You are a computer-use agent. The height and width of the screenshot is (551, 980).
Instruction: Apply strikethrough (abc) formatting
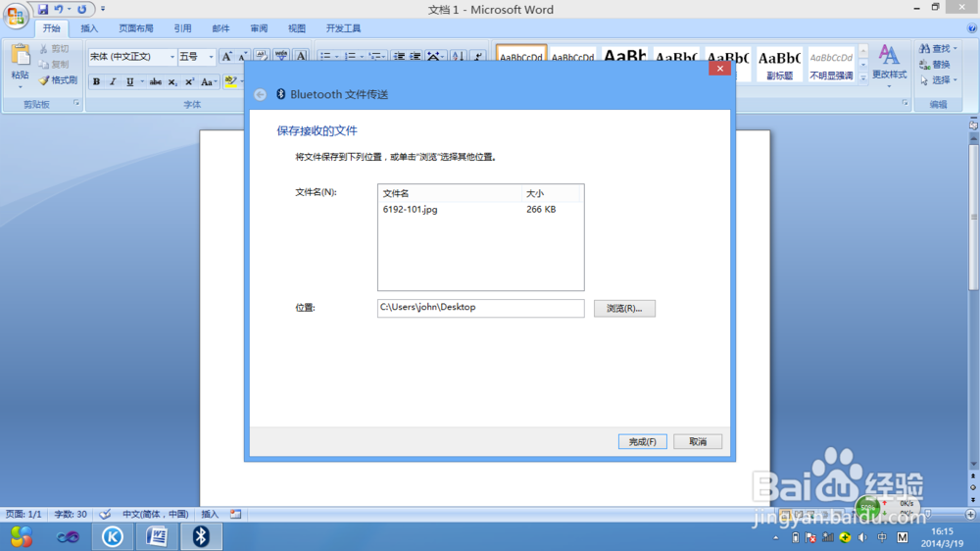tap(156, 82)
